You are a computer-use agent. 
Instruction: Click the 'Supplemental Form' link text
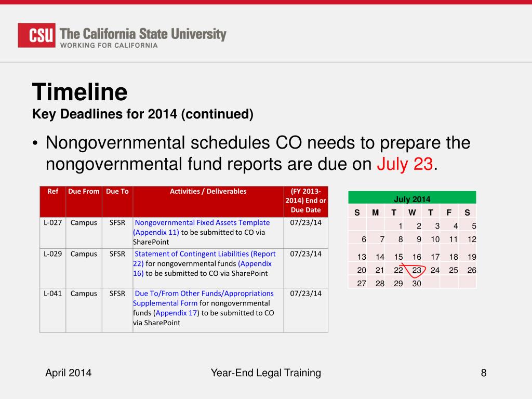(x=165, y=303)
